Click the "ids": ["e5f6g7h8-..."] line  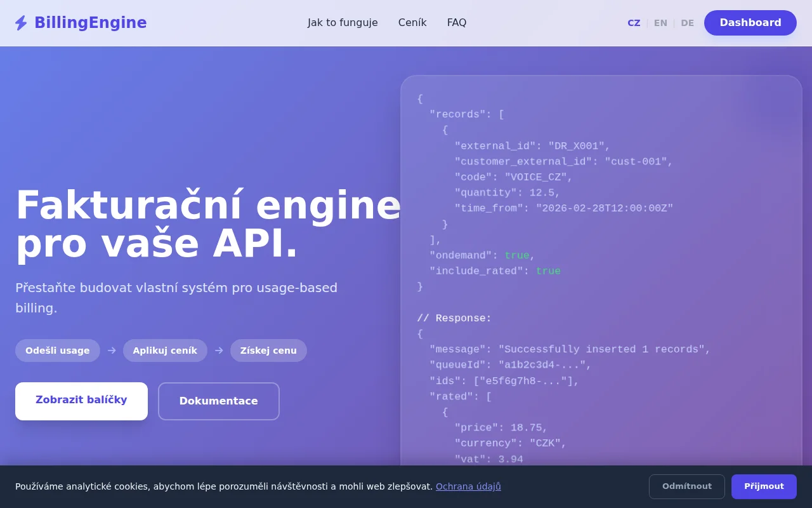click(504, 381)
